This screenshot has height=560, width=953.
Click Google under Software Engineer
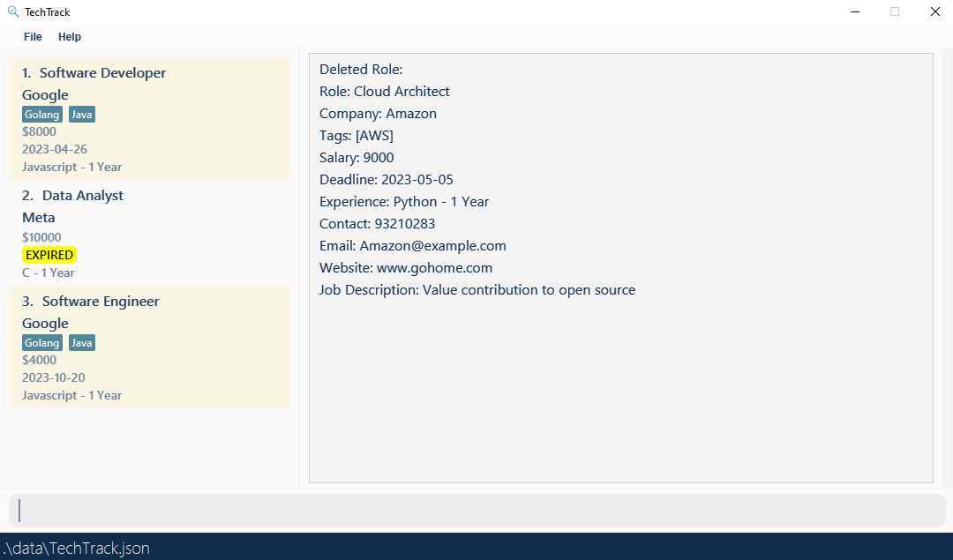click(45, 324)
